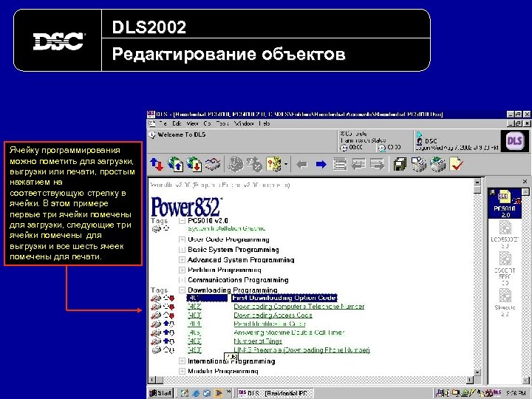The image size is (532, 399).
Task: Click the green printer toolbar icon
Action: tap(437, 165)
